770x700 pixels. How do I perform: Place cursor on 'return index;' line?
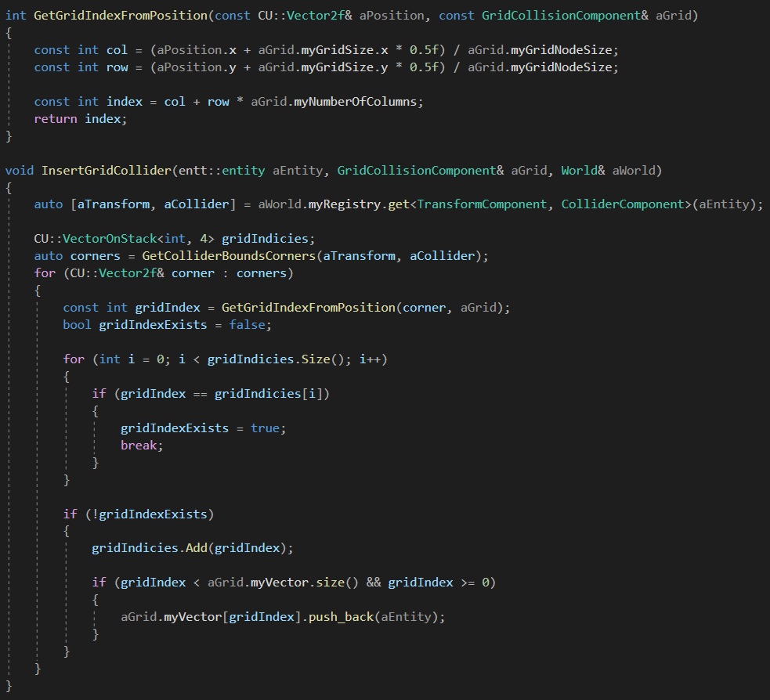81,119
